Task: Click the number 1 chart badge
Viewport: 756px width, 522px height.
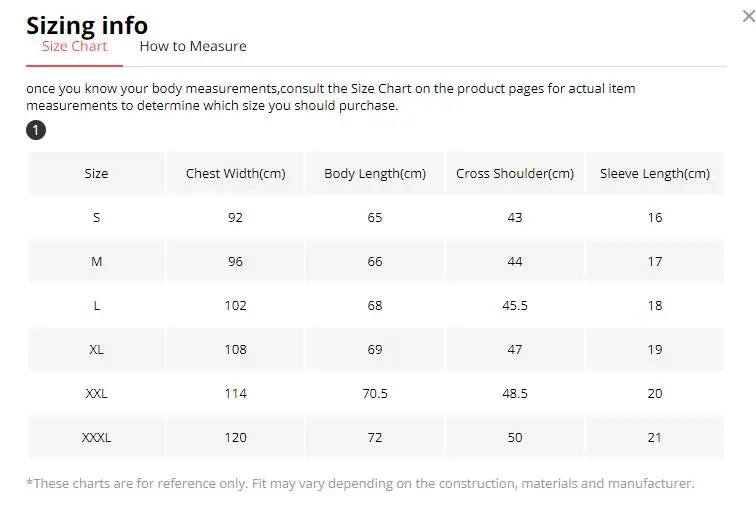Action: 36,130
